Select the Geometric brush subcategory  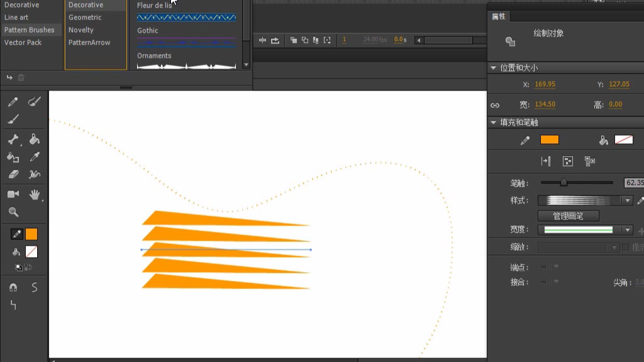[85, 18]
